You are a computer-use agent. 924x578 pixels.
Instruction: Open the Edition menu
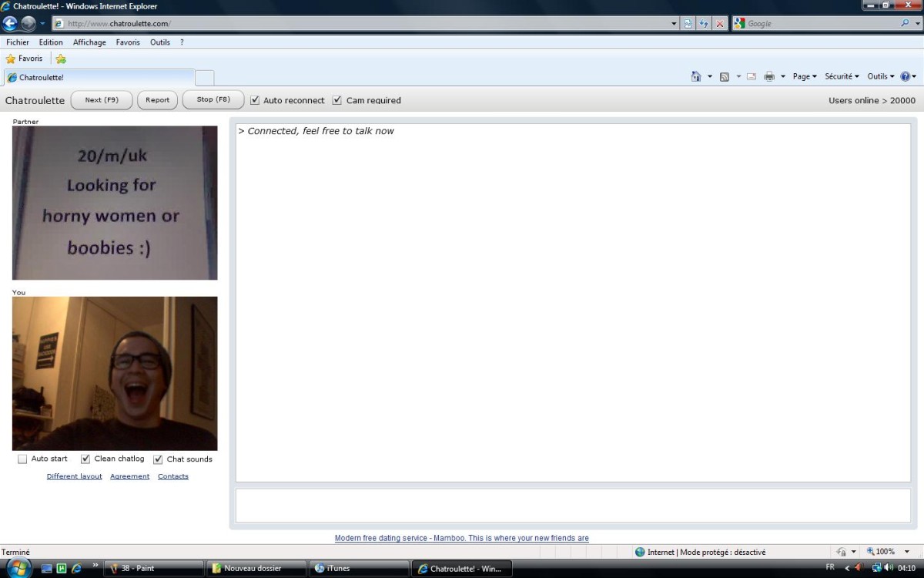(x=51, y=42)
